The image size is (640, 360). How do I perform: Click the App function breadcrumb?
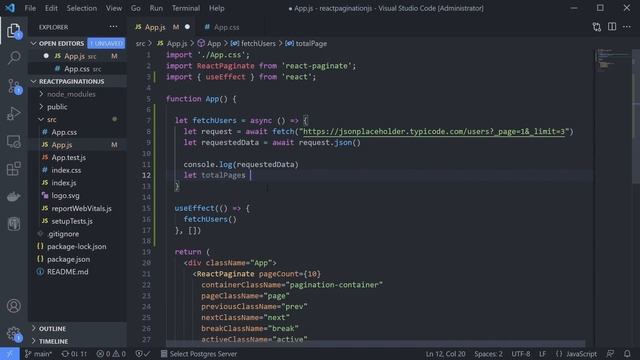coord(209,43)
